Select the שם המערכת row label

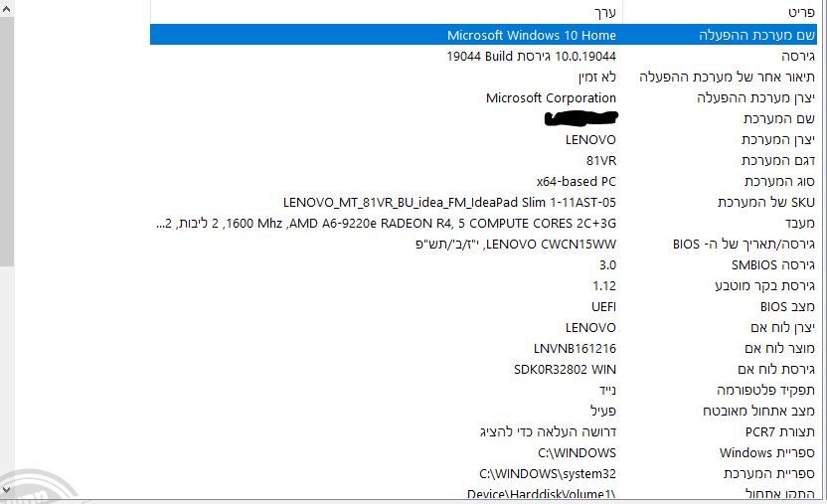point(779,118)
